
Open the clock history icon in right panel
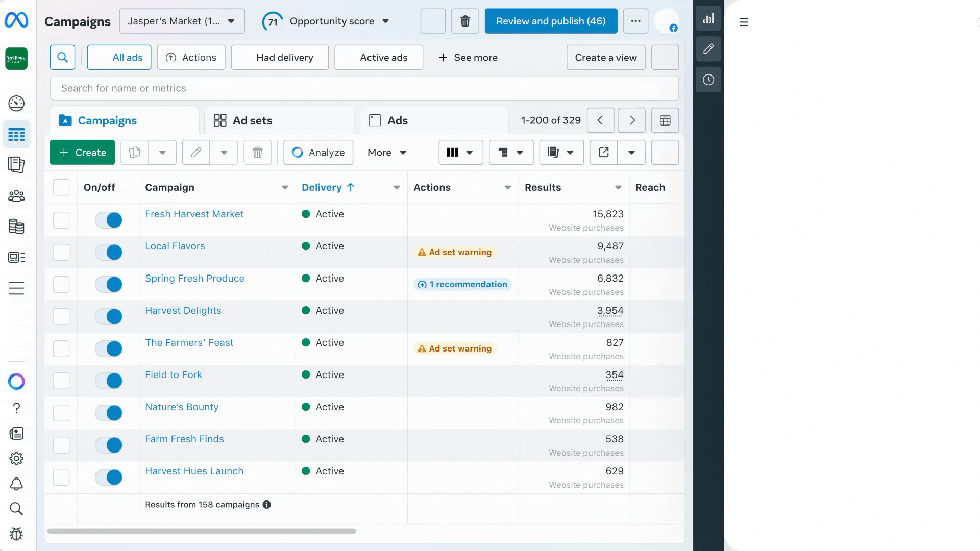708,80
